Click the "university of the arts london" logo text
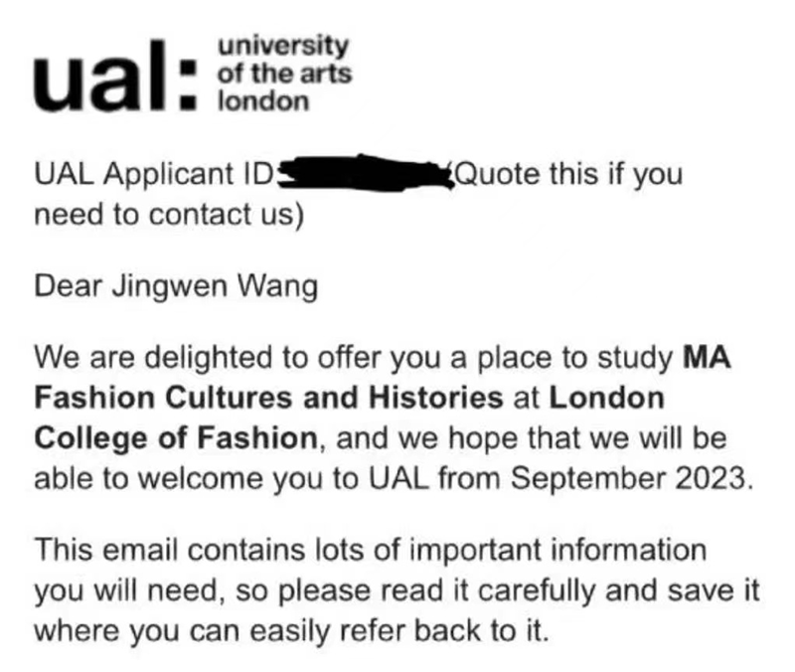 [x=283, y=73]
